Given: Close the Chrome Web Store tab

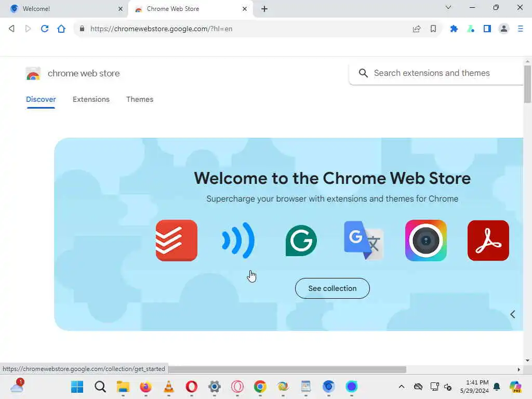Looking at the screenshot, I should click(x=245, y=9).
